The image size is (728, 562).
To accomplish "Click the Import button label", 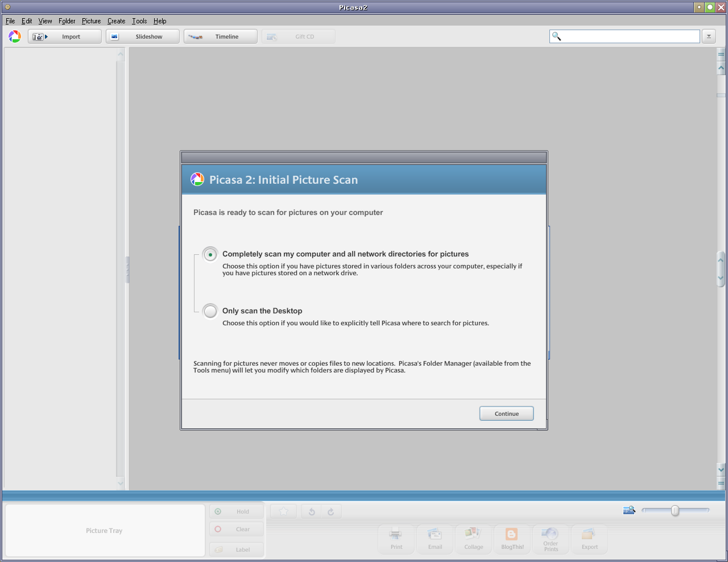I will tap(71, 37).
